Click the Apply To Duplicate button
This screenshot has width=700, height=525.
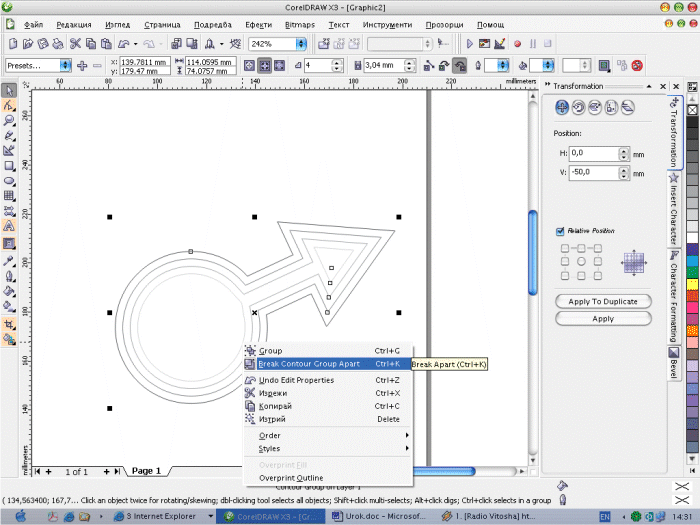coord(603,301)
